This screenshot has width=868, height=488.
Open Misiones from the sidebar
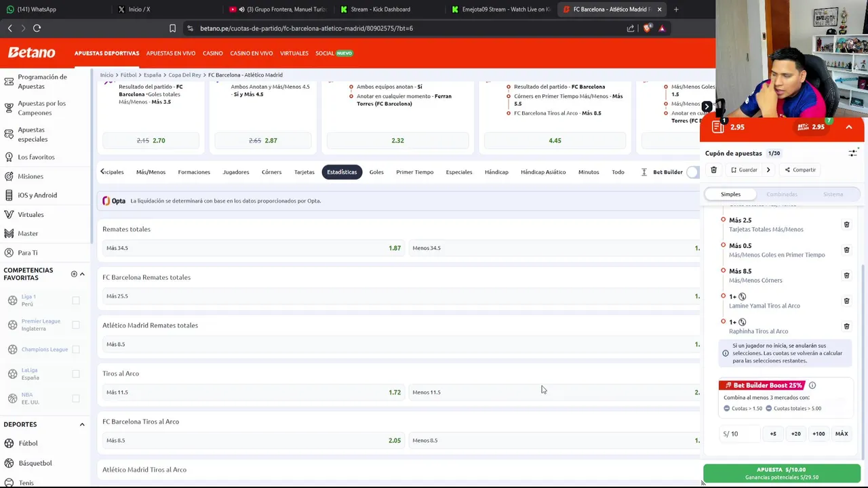[30, 176]
